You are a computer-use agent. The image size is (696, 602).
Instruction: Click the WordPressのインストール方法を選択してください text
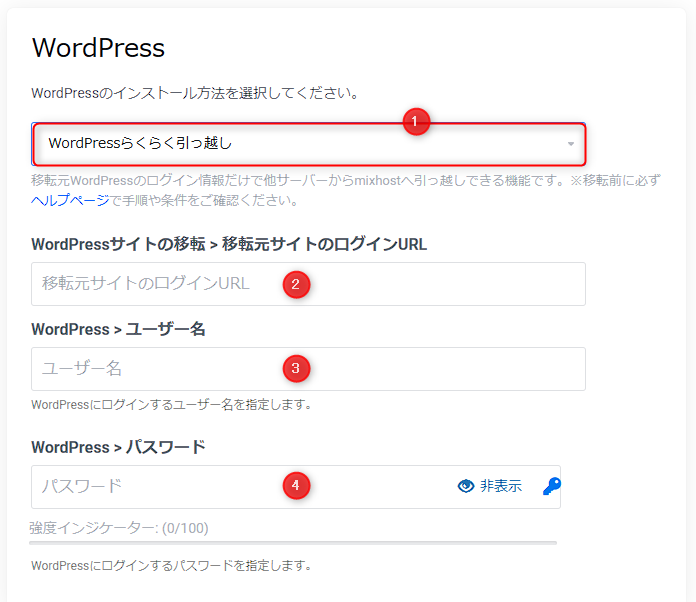(x=195, y=93)
